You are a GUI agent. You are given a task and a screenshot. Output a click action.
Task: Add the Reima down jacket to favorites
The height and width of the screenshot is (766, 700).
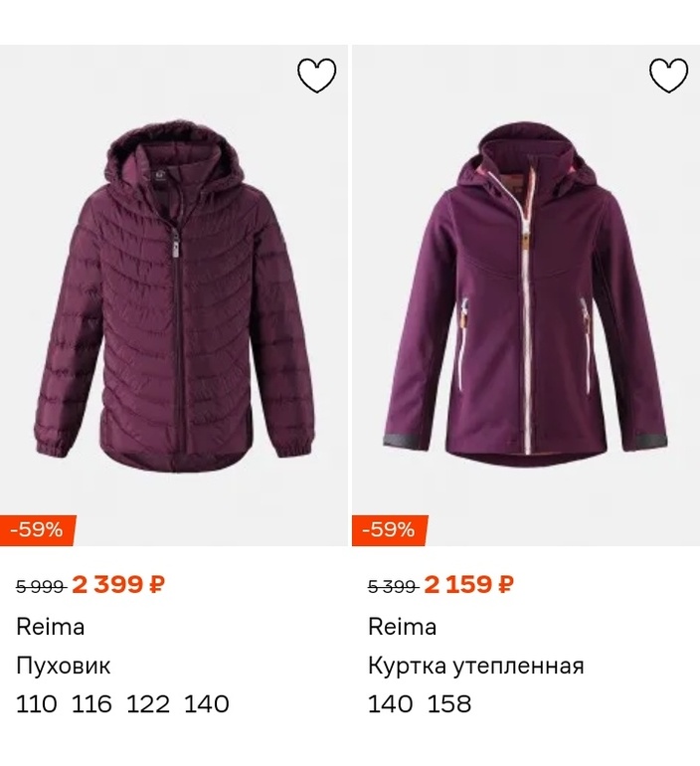coord(317,76)
